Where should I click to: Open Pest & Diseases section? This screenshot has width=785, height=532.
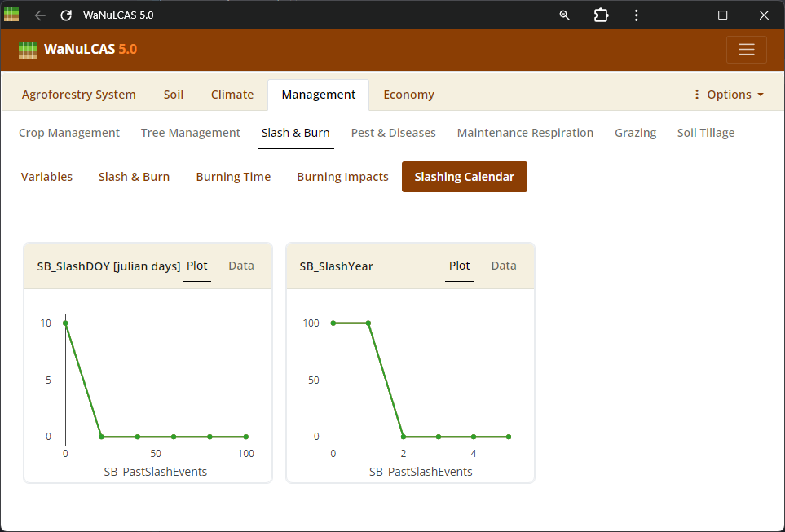pos(393,133)
